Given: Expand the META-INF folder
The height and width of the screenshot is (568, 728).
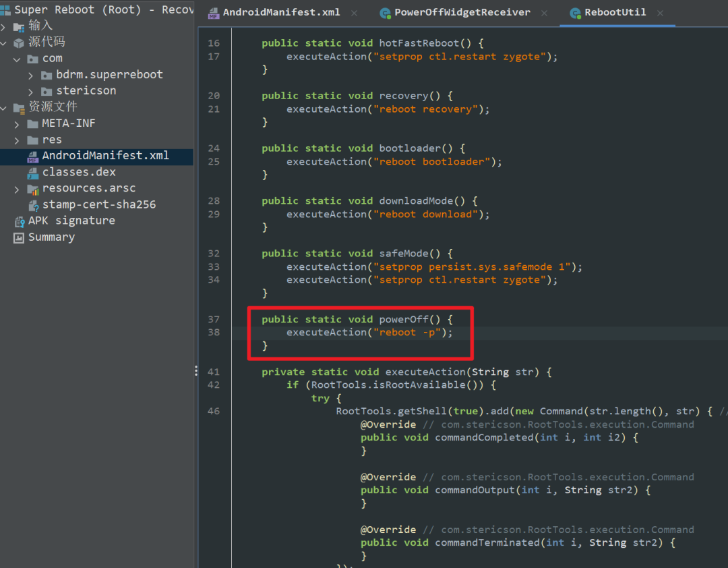Looking at the screenshot, I should coord(17,125).
